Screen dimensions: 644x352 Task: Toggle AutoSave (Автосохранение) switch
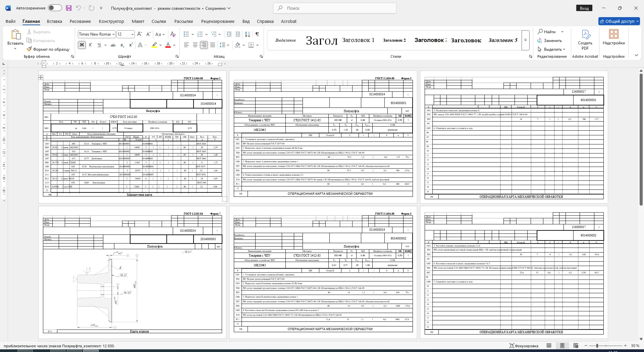[x=55, y=8]
